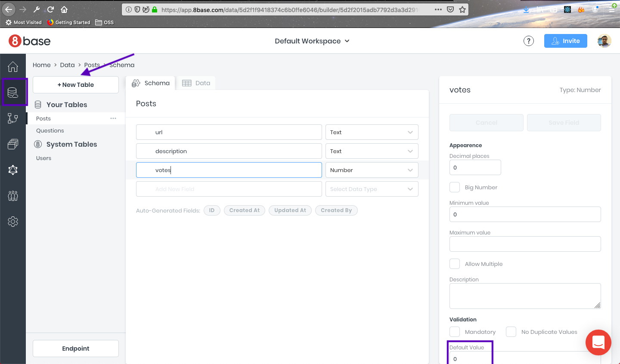Click the Home breadcrumb link
The image size is (620, 364).
(x=42, y=65)
